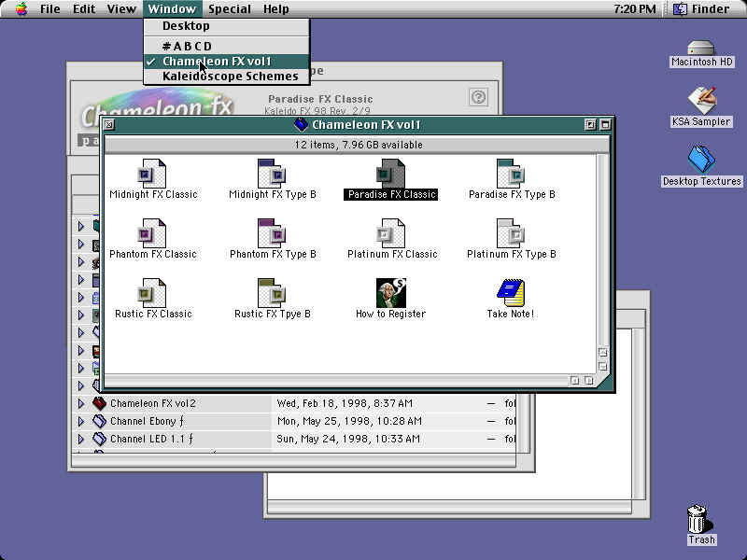Click the Channel Ebony folder icon

pos(99,421)
